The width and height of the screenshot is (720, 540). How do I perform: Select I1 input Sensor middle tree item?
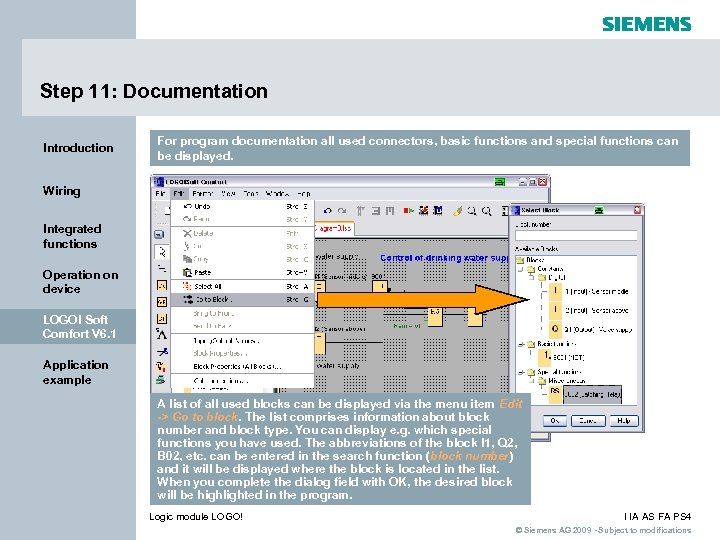[589, 292]
